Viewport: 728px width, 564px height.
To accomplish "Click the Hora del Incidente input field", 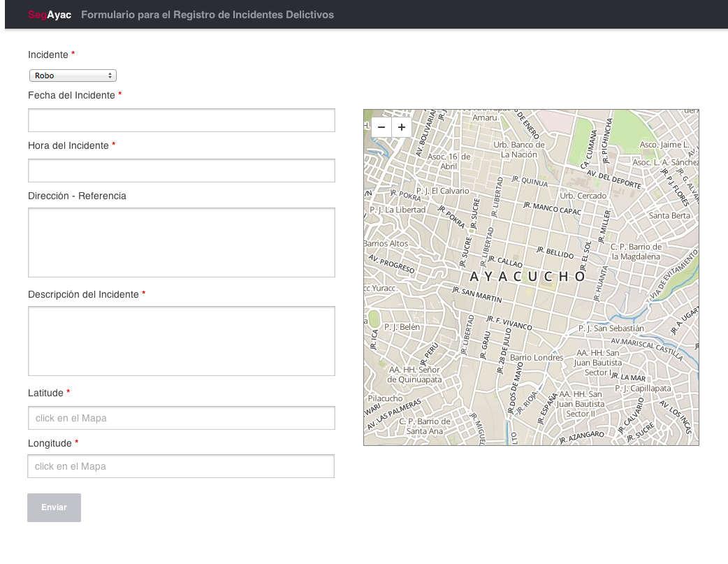I will 181,170.
